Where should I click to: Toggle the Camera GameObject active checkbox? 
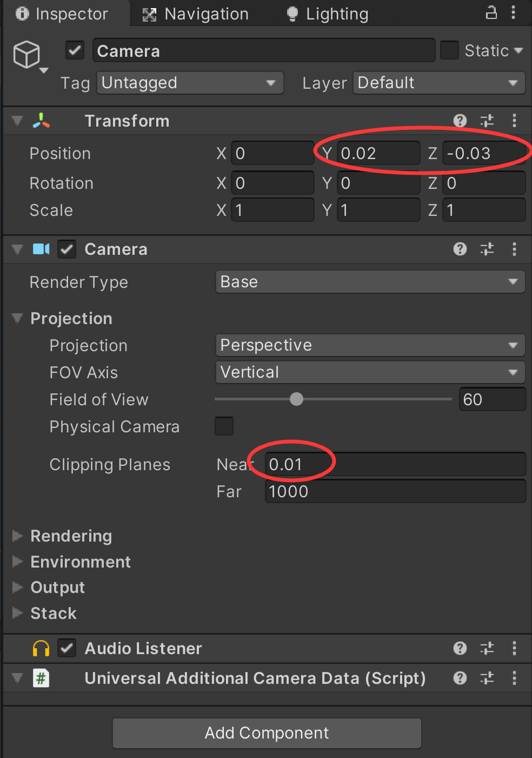tap(74, 50)
